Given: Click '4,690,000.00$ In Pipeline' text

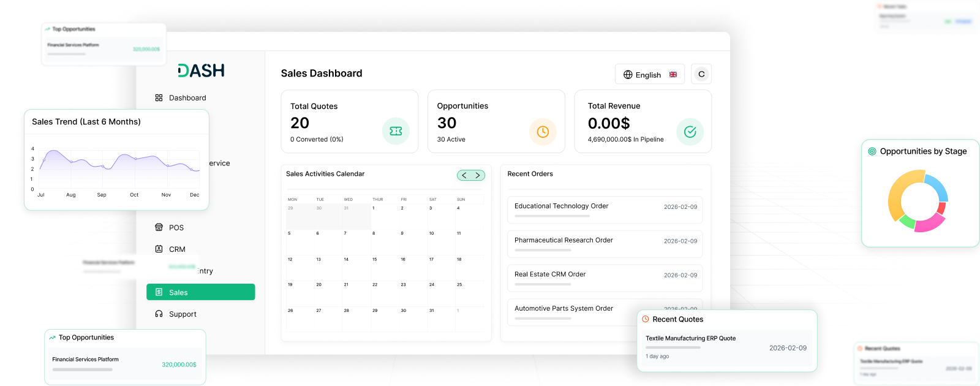Looking at the screenshot, I should coord(626,140).
